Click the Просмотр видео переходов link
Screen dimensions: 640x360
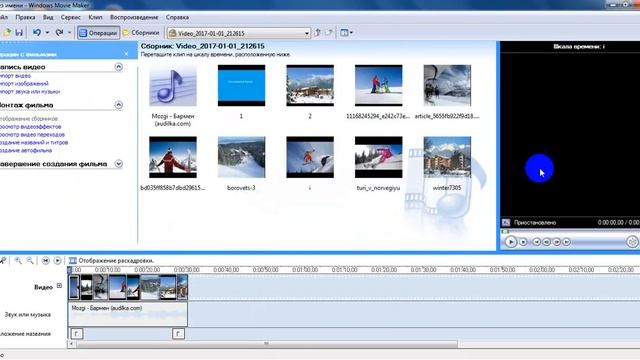pyautogui.click(x=32, y=134)
